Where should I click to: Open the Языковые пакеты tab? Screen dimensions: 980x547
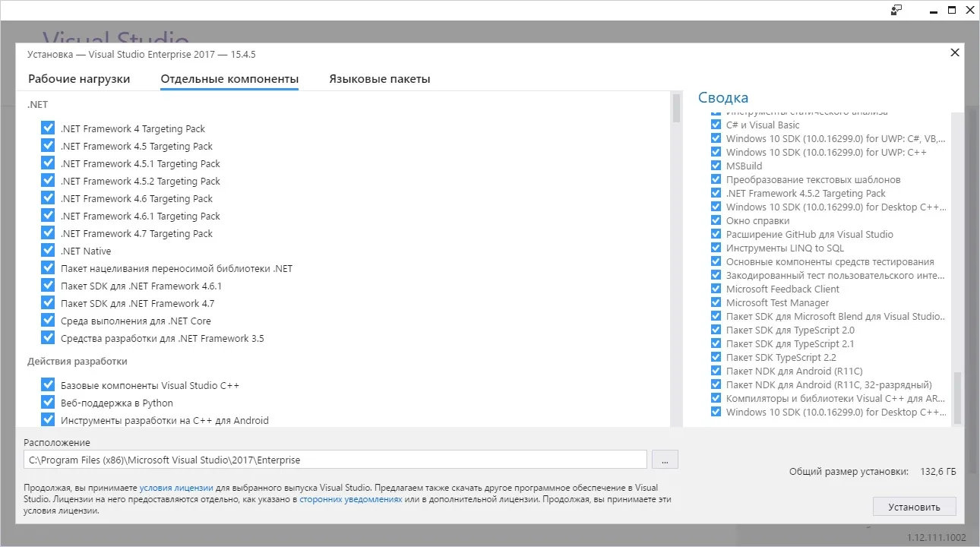point(380,79)
